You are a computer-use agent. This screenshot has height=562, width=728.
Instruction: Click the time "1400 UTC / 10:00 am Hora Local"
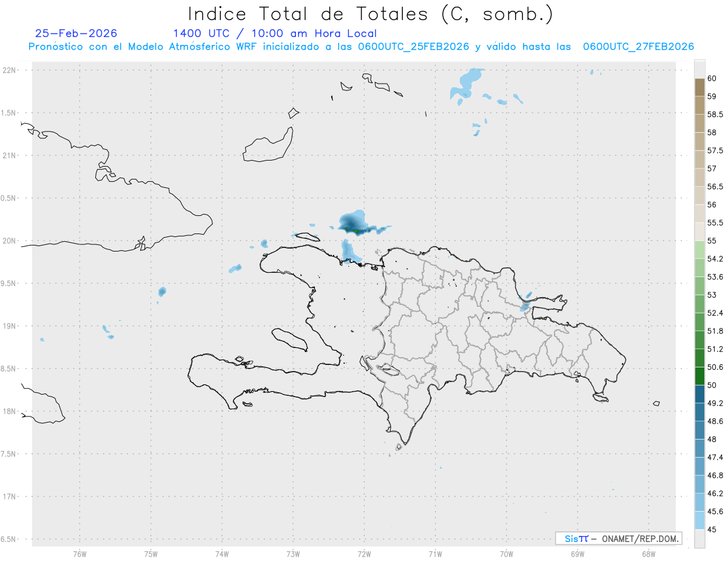coord(275,33)
